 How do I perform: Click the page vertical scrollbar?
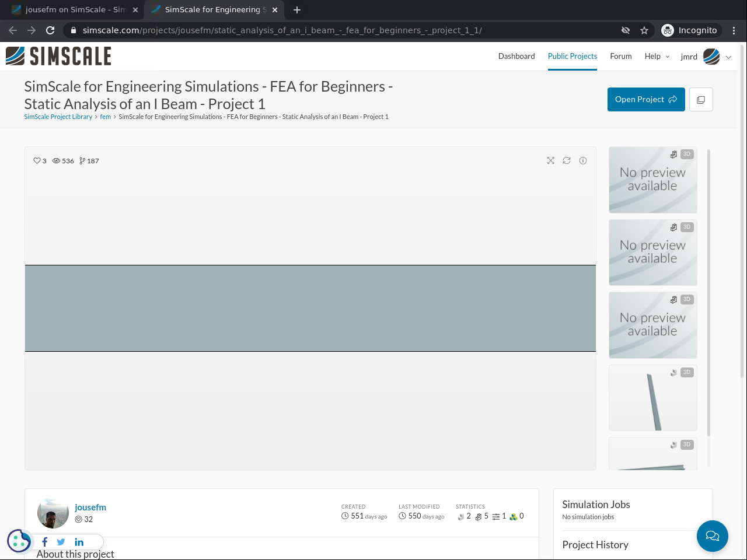coord(743,210)
